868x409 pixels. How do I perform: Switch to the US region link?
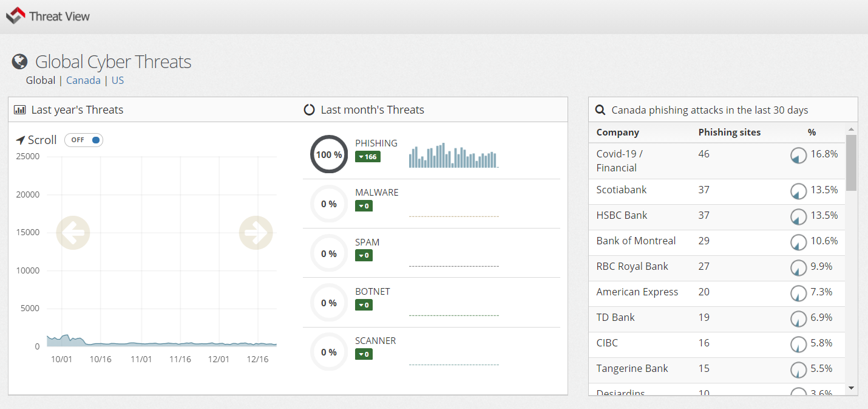[118, 80]
